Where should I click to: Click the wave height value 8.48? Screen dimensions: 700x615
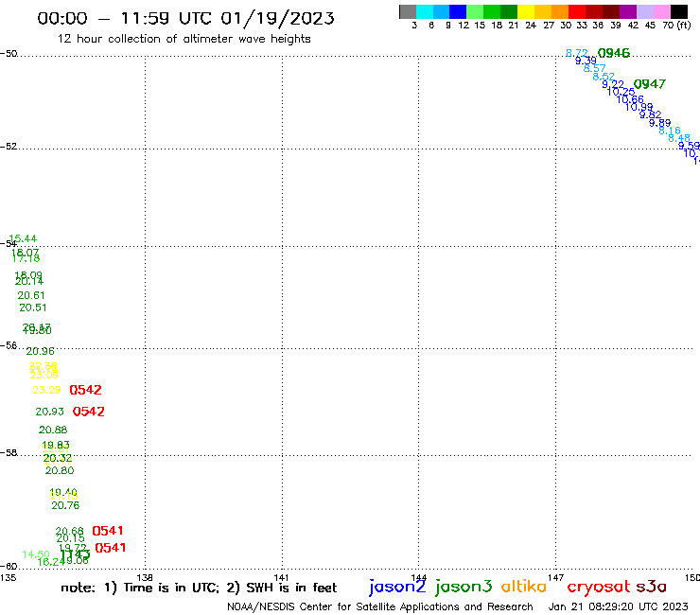tap(679, 138)
